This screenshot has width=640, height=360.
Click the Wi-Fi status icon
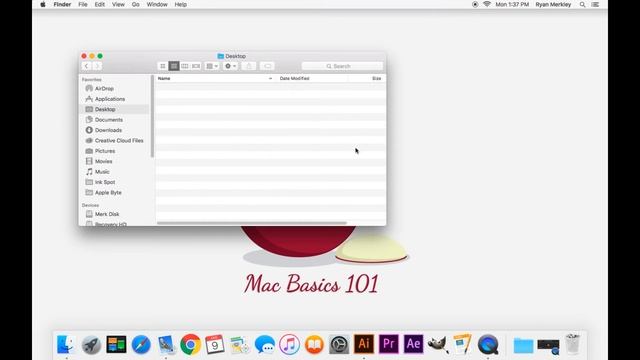(487, 4)
